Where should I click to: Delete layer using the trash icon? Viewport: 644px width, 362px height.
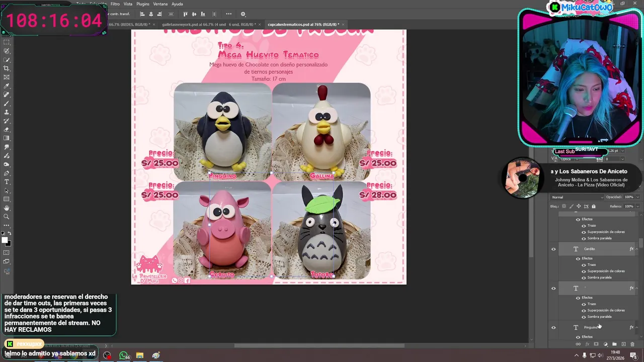point(632,344)
